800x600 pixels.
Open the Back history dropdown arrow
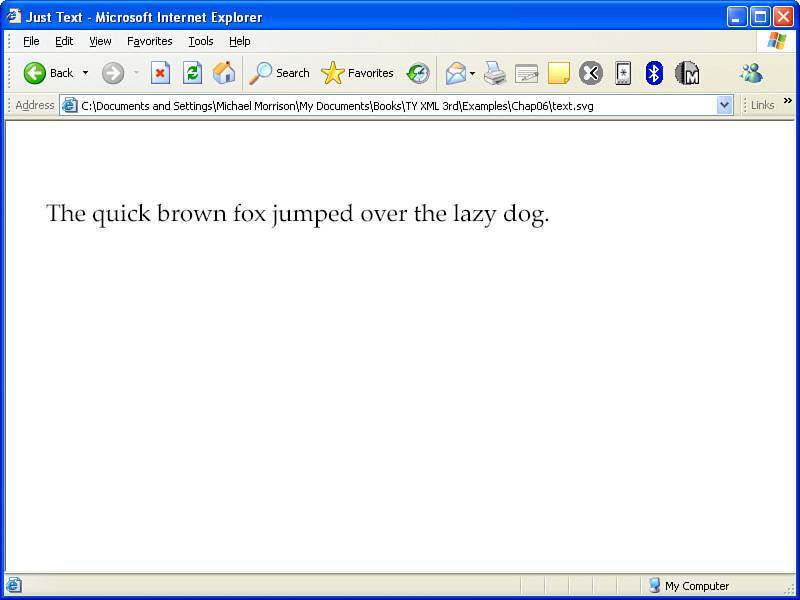(85, 73)
